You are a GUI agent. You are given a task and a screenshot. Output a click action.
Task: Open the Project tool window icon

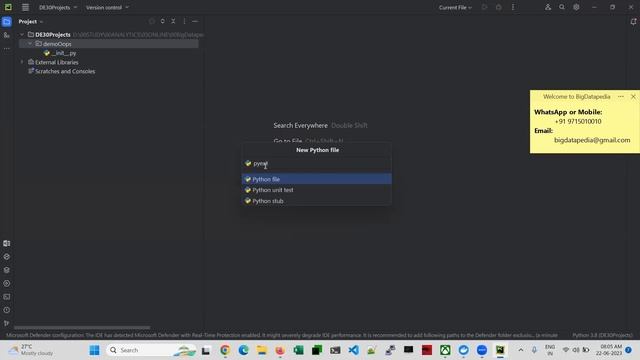pyautogui.click(x=7, y=22)
